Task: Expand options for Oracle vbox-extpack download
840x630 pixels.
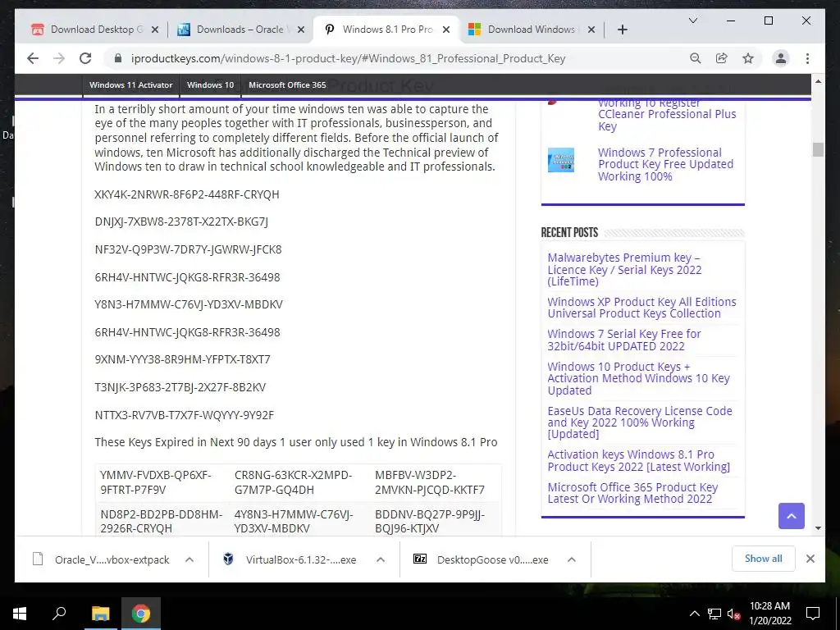Action: [189, 559]
